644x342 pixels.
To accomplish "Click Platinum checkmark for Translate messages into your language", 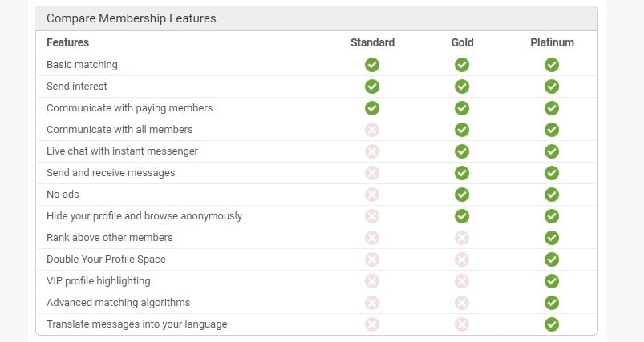I will click(x=552, y=324).
